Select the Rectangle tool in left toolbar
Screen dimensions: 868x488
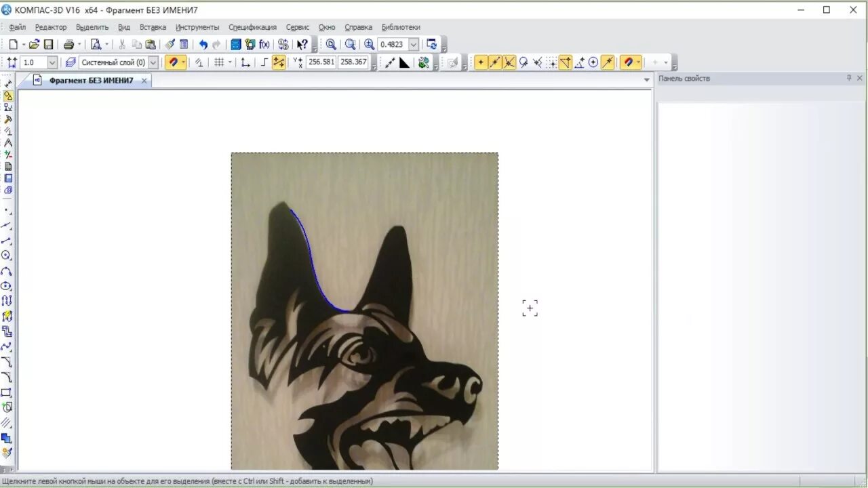pyautogui.click(x=7, y=392)
